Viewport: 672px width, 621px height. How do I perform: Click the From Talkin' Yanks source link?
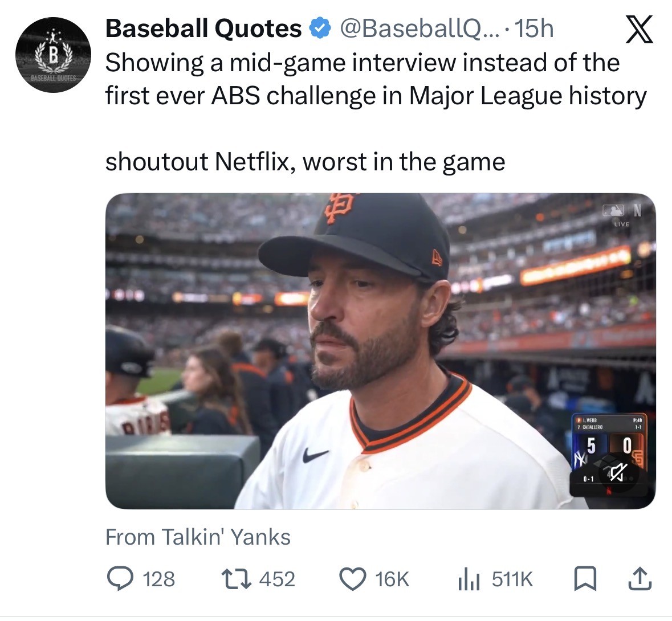(x=198, y=537)
